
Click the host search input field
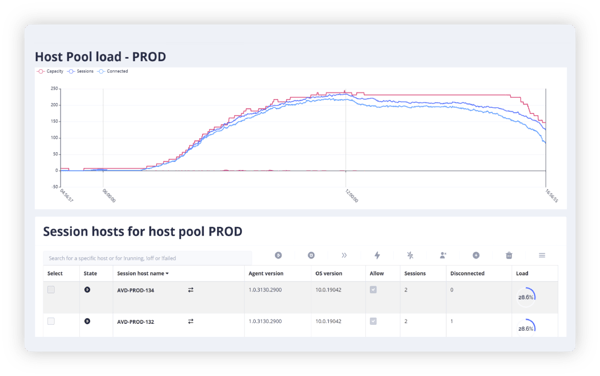click(147, 258)
